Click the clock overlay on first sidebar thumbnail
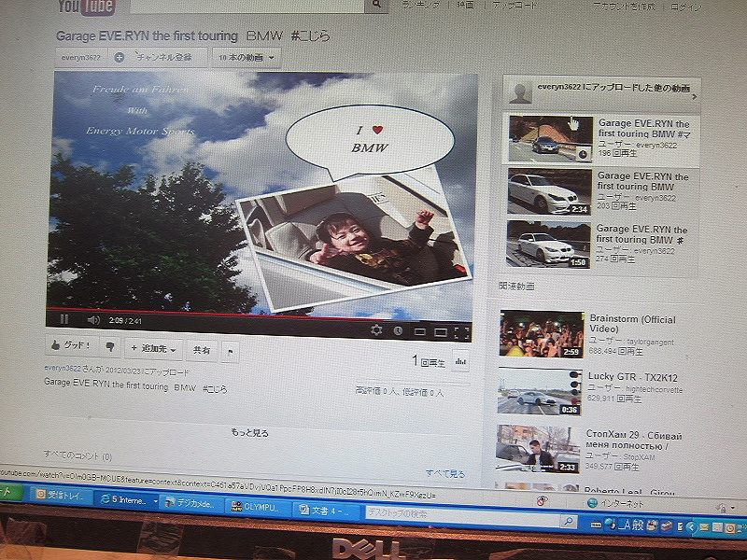This screenshot has height=560, width=747. tap(583, 154)
